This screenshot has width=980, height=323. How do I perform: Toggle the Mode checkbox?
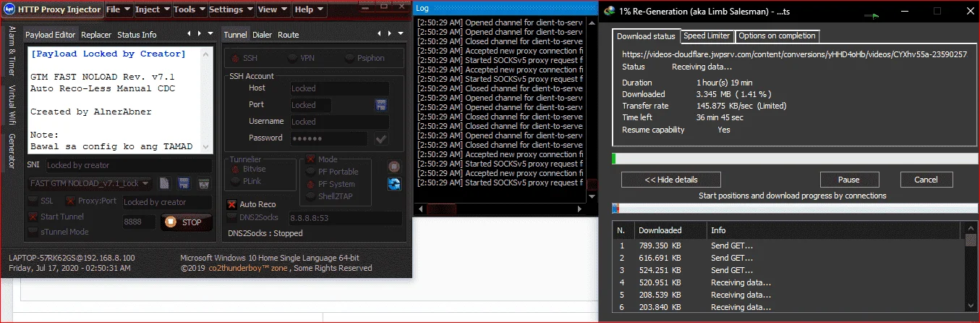click(311, 159)
